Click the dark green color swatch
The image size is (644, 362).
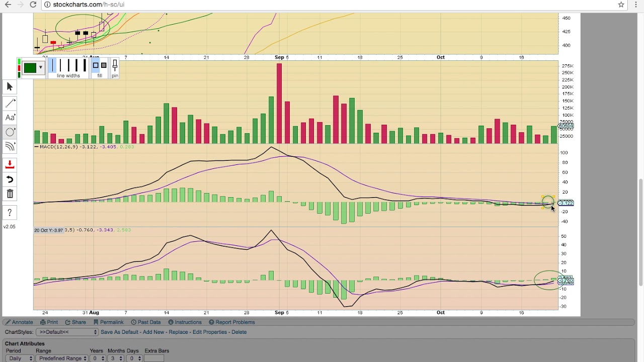(30, 68)
